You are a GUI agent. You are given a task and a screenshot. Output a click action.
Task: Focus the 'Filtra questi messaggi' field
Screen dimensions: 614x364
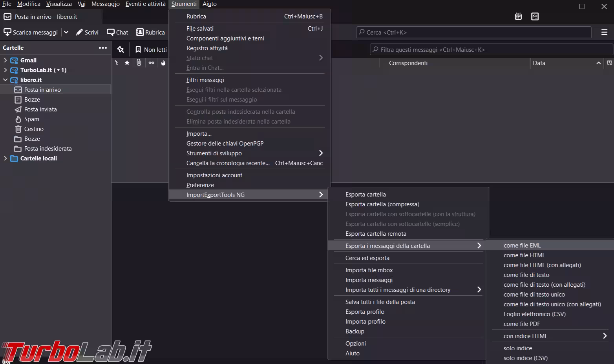pyautogui.click(x=491, y=50)
